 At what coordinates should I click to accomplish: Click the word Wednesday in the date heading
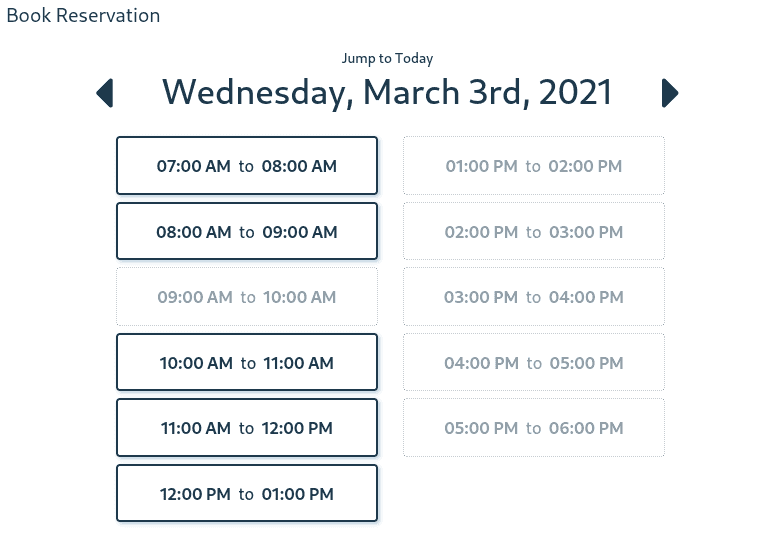(258, 93)
